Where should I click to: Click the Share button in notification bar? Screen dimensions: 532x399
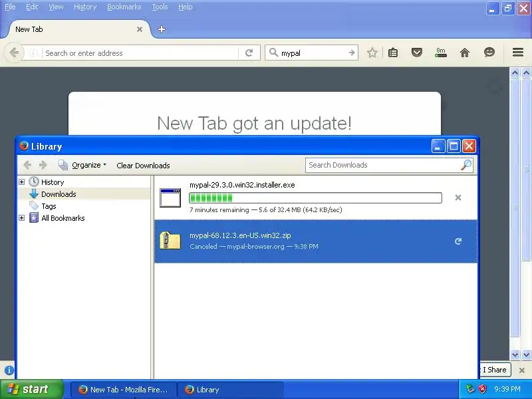494,370
